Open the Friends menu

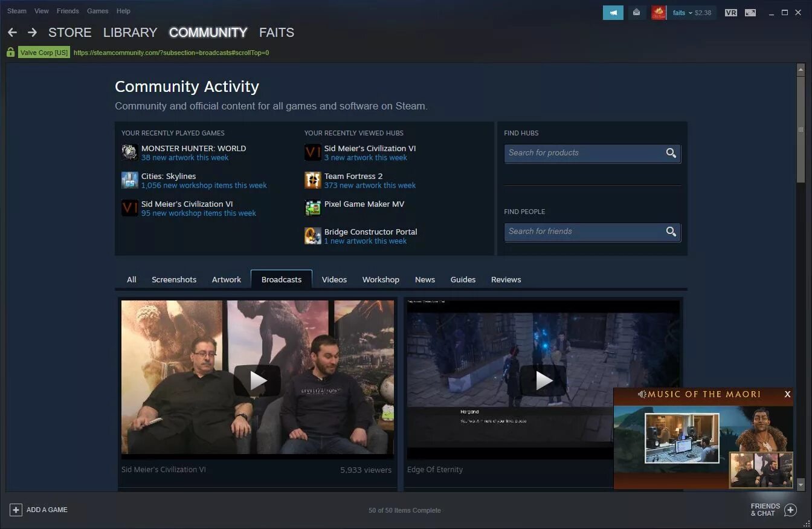tap(68, 11)
